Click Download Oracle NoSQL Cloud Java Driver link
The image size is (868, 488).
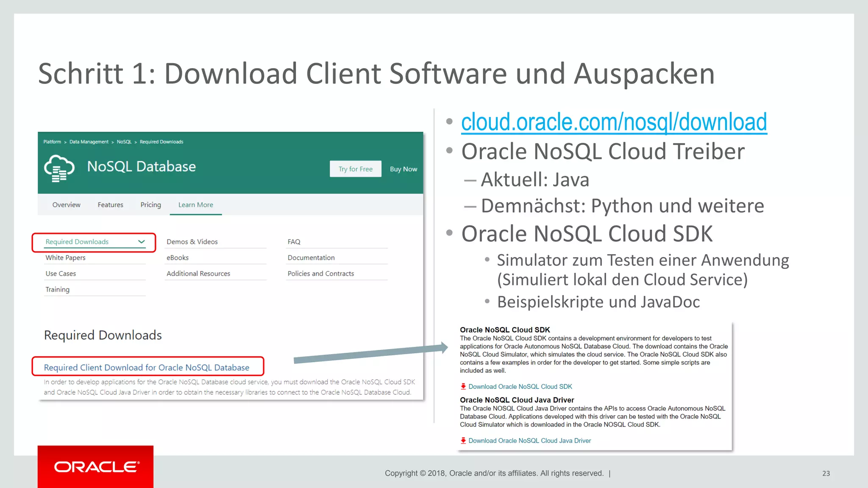click(529, 441)
